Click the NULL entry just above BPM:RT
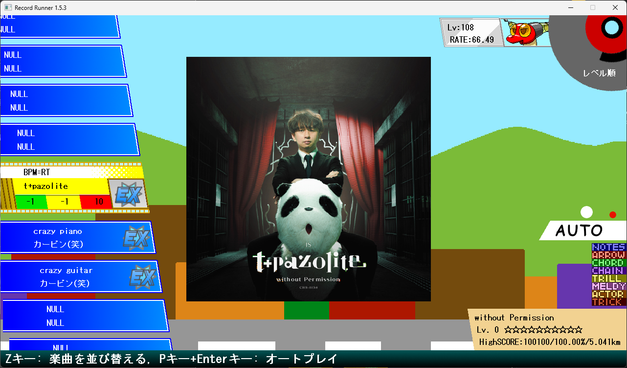The width and height of the screenshot is (627, 368). click(x=70, y=140)
